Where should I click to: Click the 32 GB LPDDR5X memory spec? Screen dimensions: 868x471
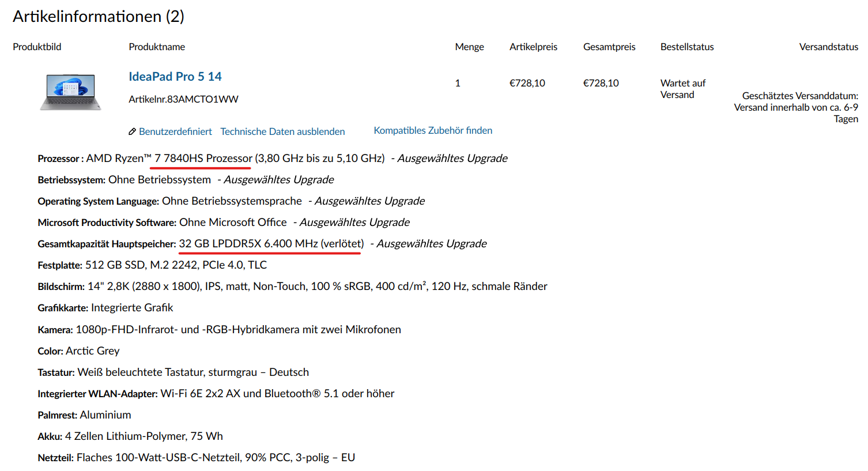click(x=262, y=243)
